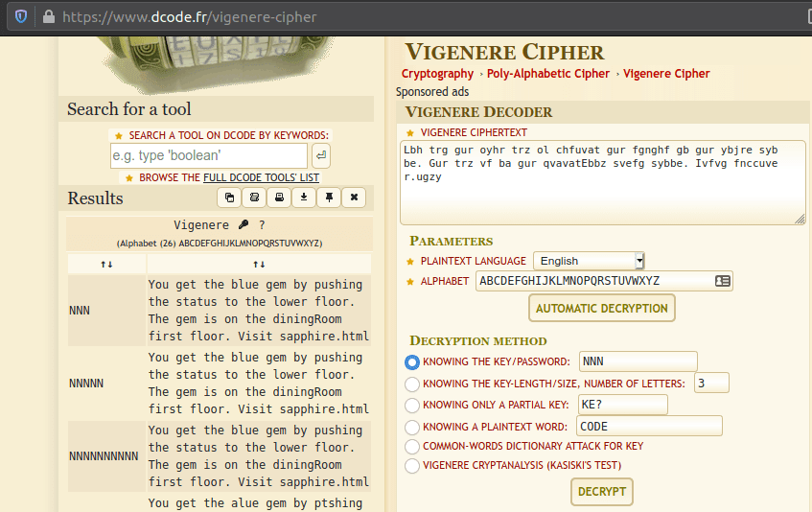Screen dimensions: 812x512
Task: Sort the key column with arrows
Action: tap(106, 264)
